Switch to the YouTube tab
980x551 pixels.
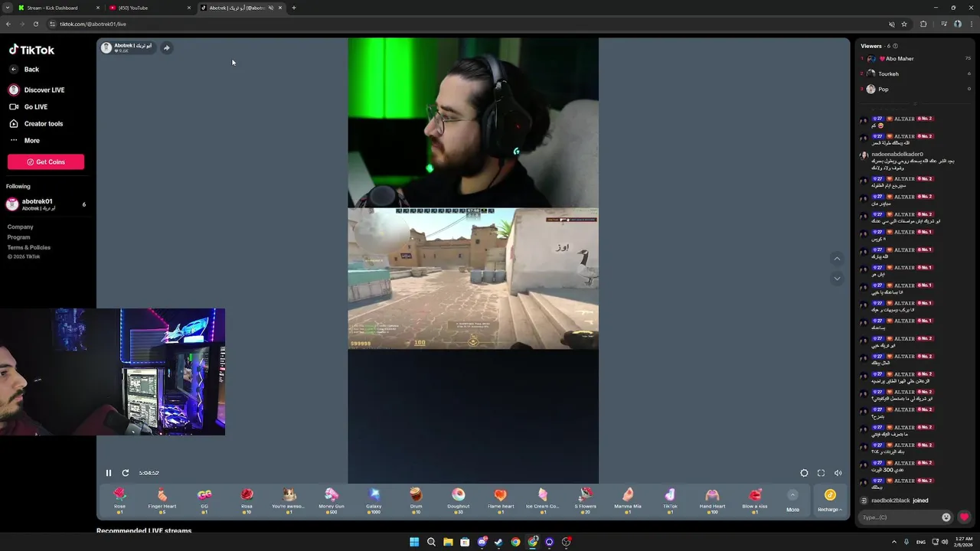point(150,8)
